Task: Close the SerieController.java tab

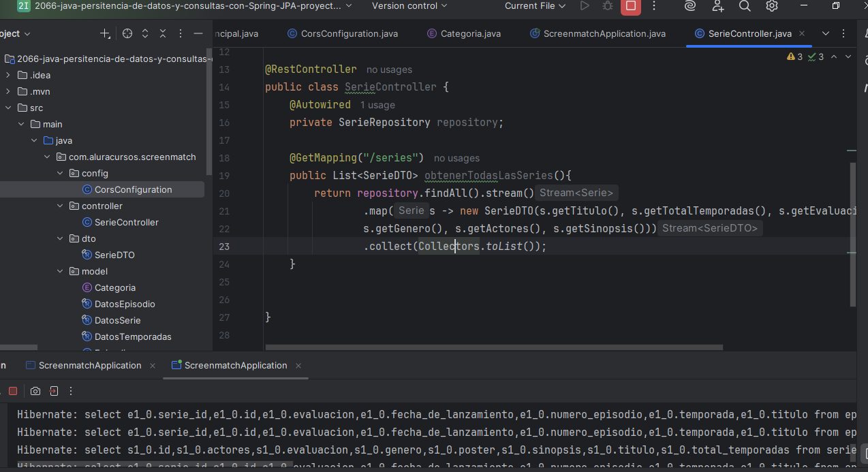Action: [x=802, y=33]
